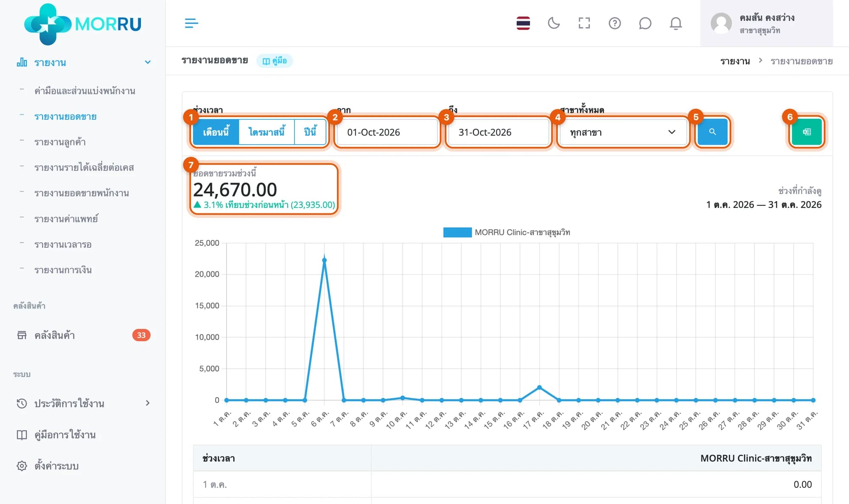
Task: Open รายงานเวลารอ report
Action: [63, 244]
